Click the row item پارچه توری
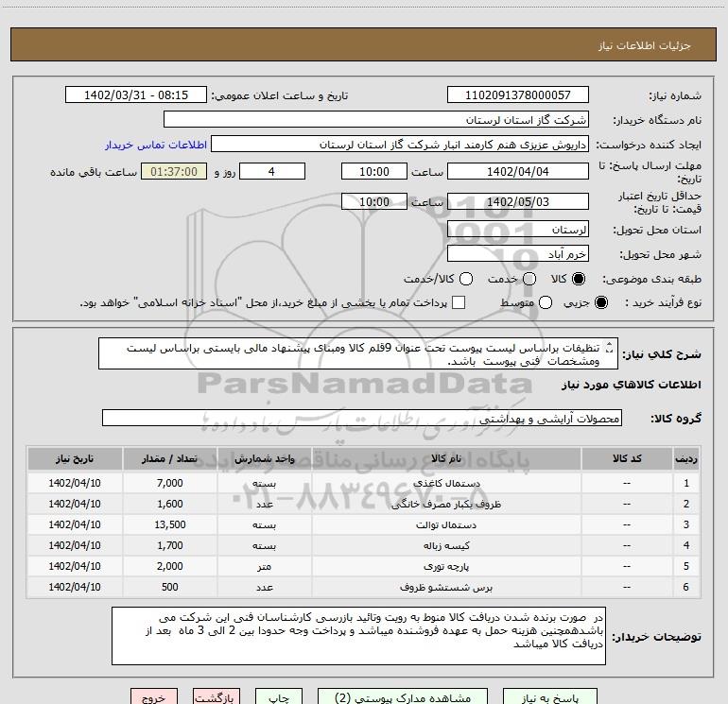Screen dimensions: 728x704 [446, 567]
